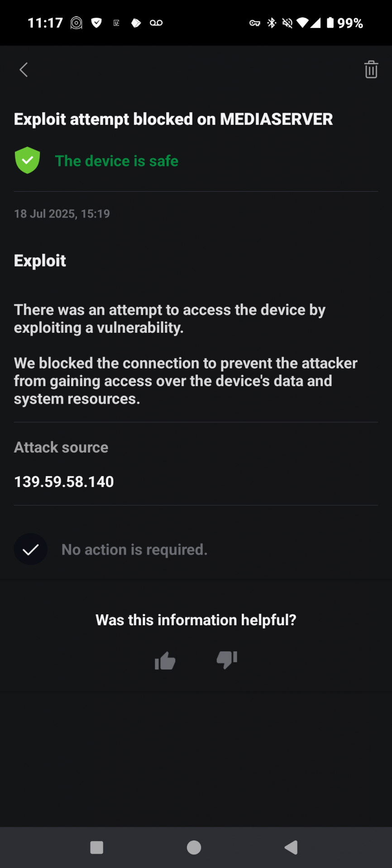
Task: Tap the voicemail status bar icon
Action: pyautogui.click(x=156, y=23)
